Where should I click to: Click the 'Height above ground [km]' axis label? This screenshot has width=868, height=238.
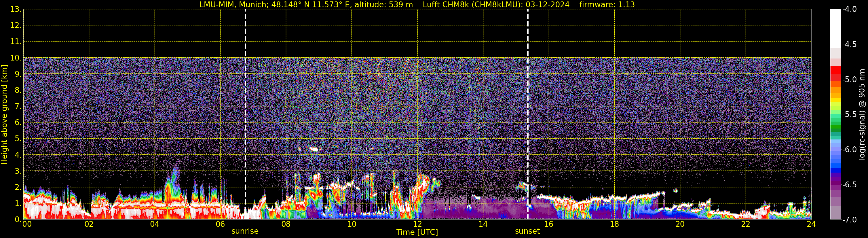pos(4,115)
